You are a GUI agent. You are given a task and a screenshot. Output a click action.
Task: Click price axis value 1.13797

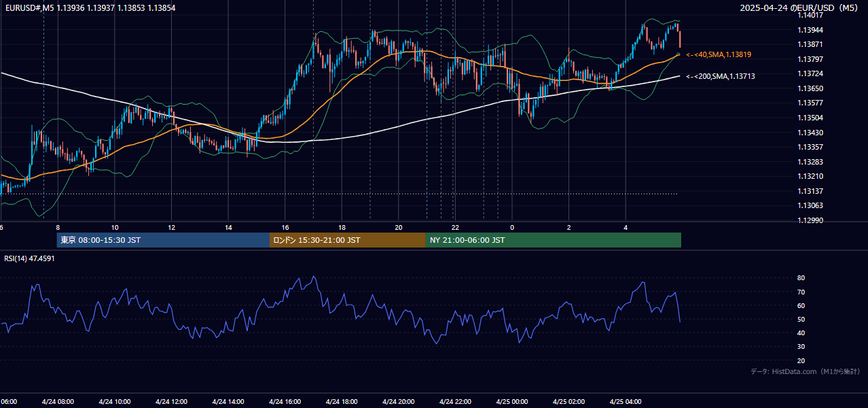(x=810, y=59)
